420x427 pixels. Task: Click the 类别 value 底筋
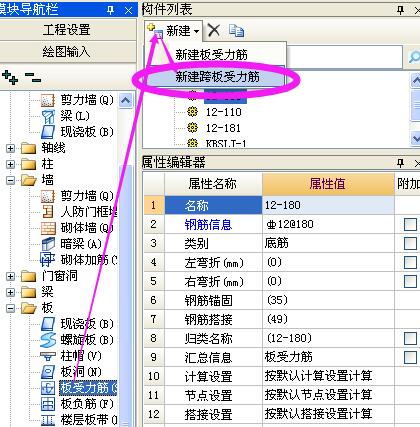pos(328,243)
